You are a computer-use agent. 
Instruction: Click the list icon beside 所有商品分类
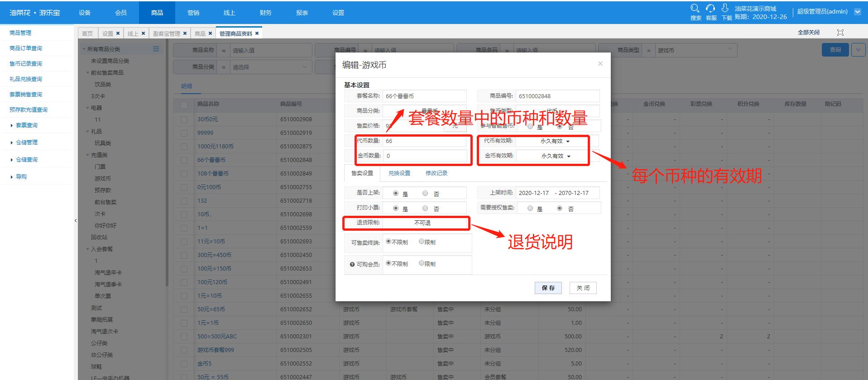pyautogui.click(x=156, y=49)
